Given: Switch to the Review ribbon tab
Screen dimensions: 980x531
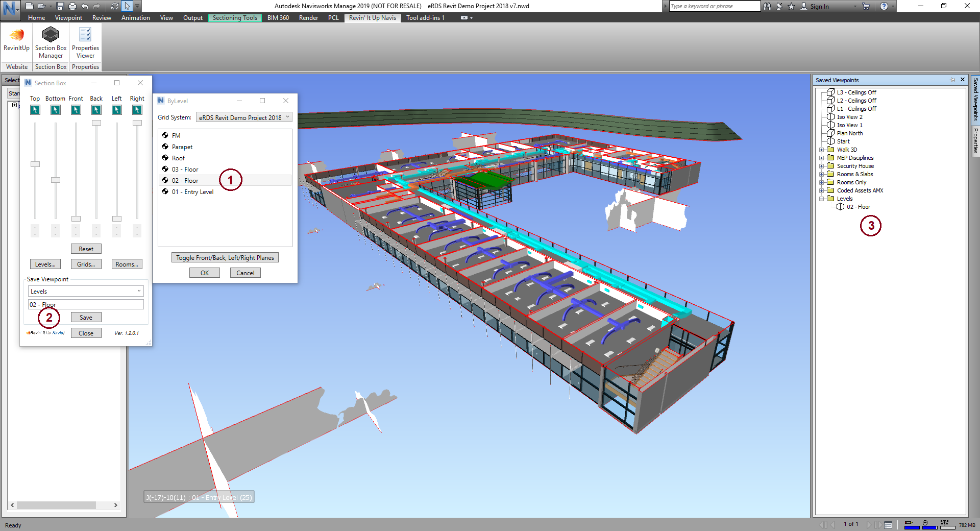Looking at the screenshot, I should tap(102, 18).
